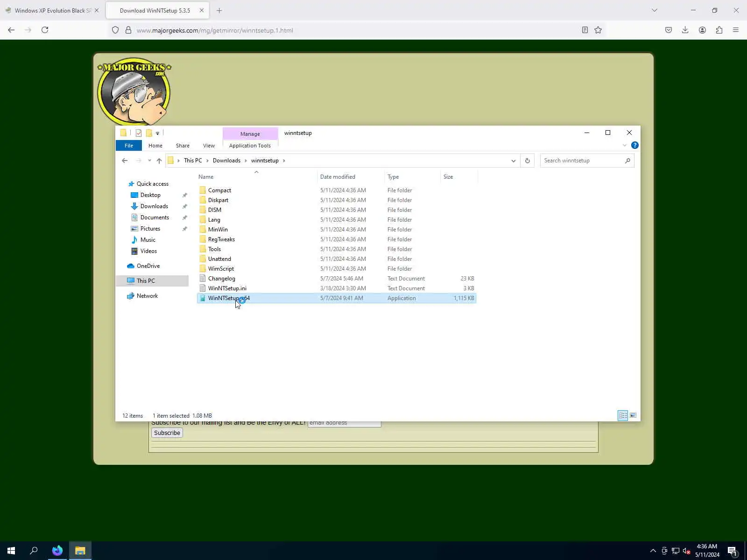
Task: Click the Explorer Properties quick access icon
Action: click(139, 133)
